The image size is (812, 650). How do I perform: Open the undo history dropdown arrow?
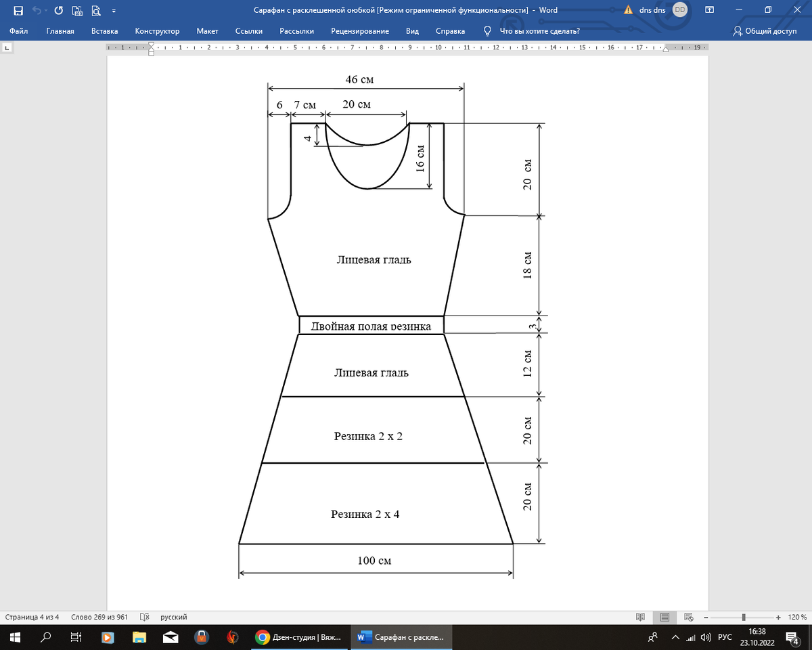tap(46, 10)
